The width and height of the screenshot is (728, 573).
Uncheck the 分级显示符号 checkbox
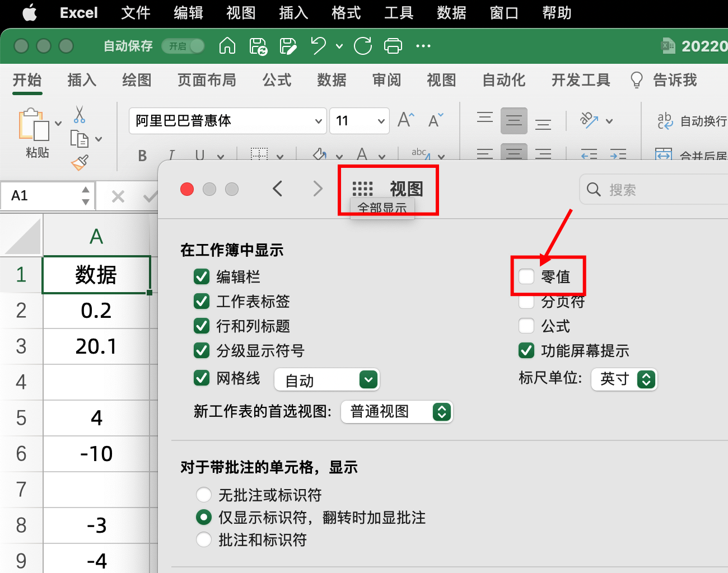[x=202, y=350]
